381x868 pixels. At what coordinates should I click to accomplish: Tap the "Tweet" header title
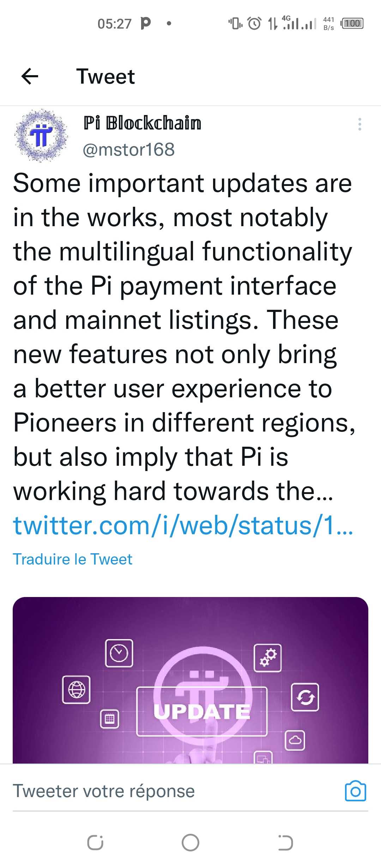point(105,77)
